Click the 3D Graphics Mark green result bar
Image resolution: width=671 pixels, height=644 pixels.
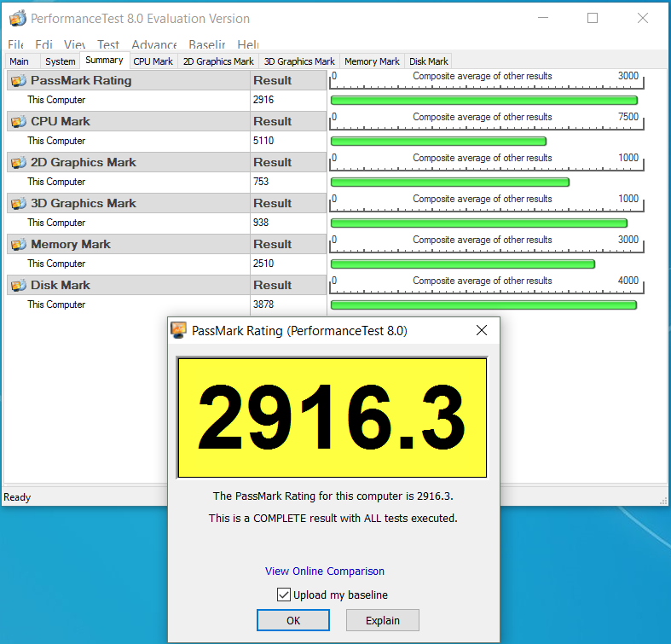[479, 223]
